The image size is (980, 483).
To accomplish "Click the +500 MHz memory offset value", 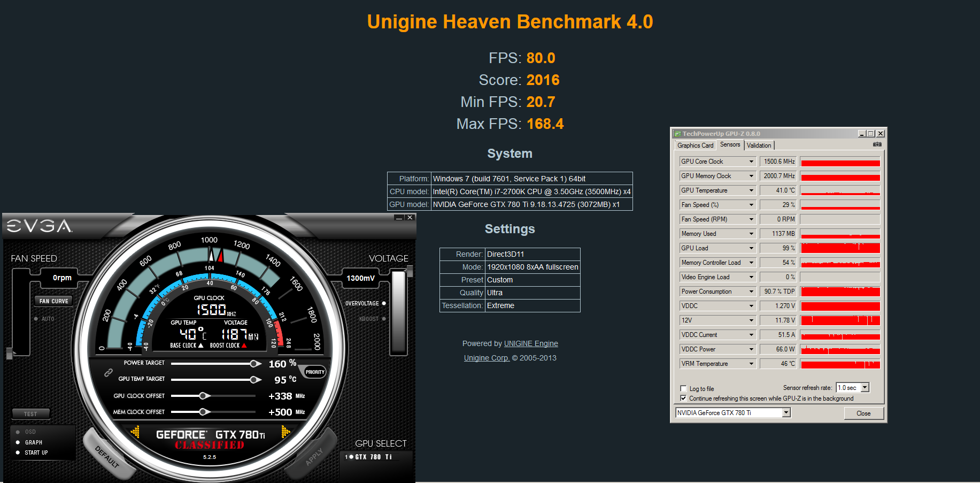I will click(x=287, y=412).
